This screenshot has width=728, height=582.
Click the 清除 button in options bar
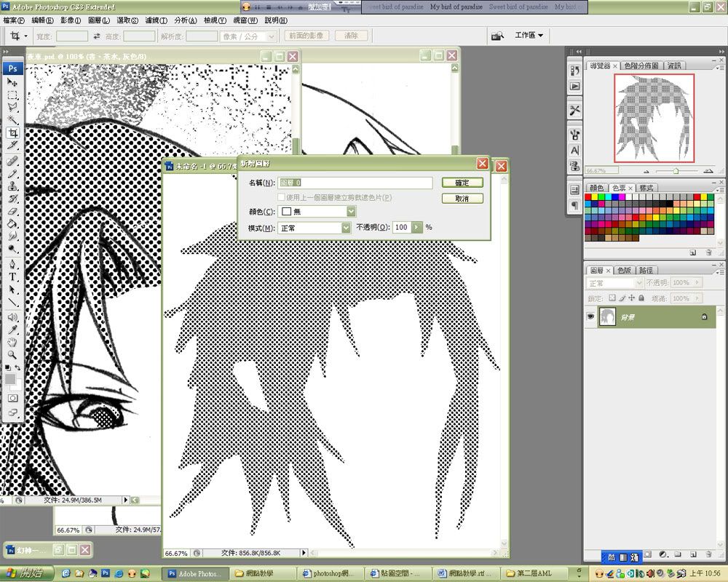pyautogui.click(x=351, y=35)
